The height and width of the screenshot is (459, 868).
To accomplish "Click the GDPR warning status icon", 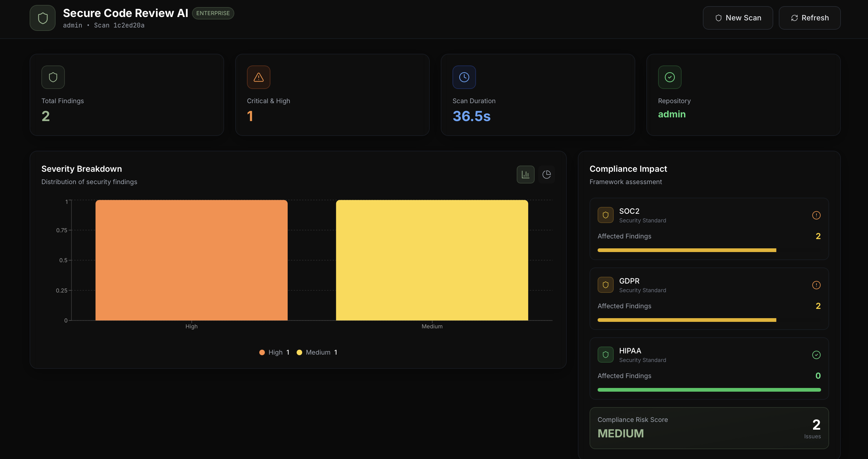I will (816, 285).
